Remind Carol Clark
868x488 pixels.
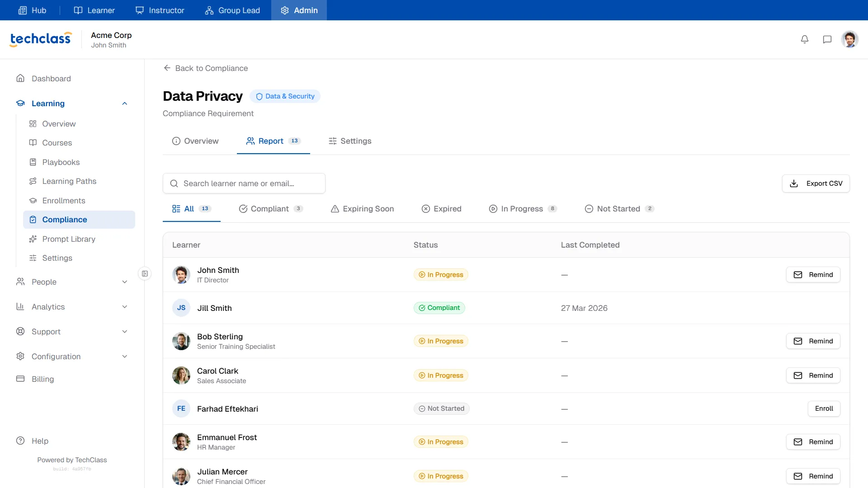(x=813, y=375)
